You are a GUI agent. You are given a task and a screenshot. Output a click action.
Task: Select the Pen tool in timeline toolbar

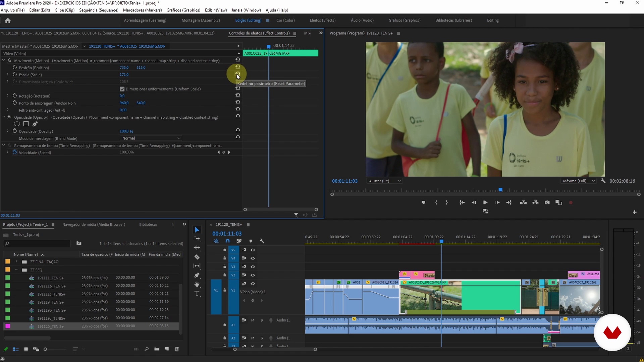pyautogui.click(x=197, y=275)
